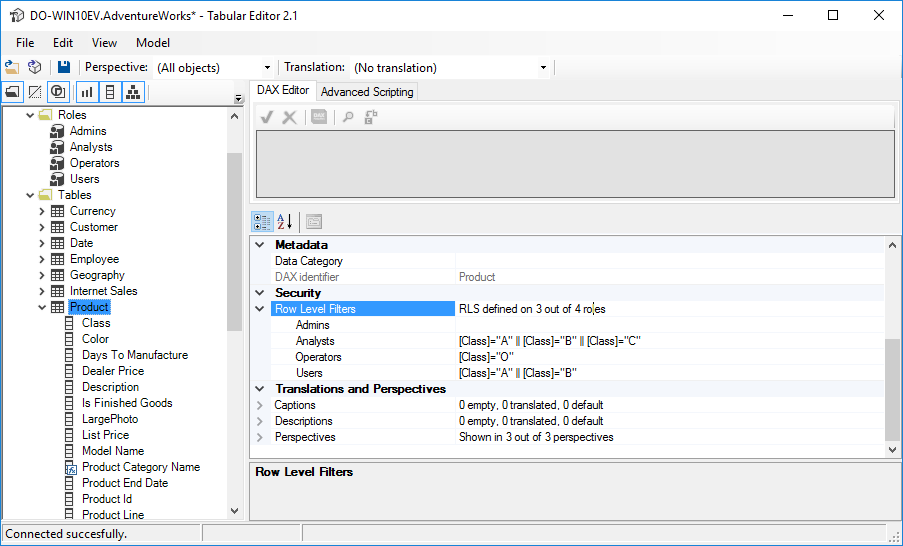Select the List Price column
The width and height of the screenshot is (903, 546).
pos(105,435)
